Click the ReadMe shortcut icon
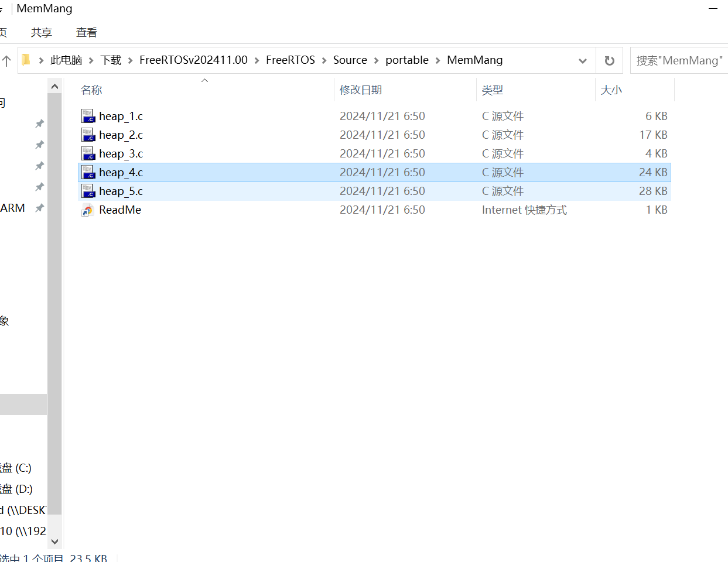Viewport: 728px width, 562px height. point(88,210)
